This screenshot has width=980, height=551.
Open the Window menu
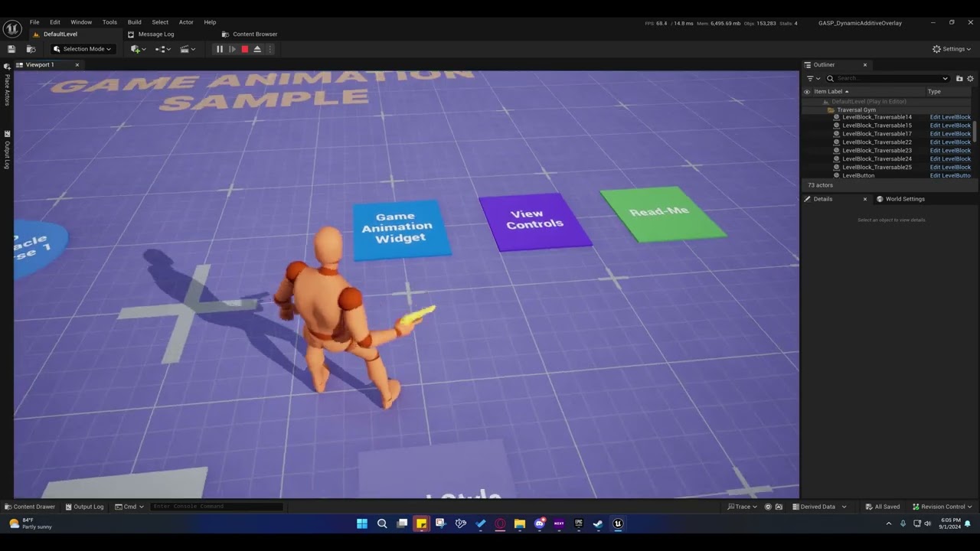pos(81,22)
